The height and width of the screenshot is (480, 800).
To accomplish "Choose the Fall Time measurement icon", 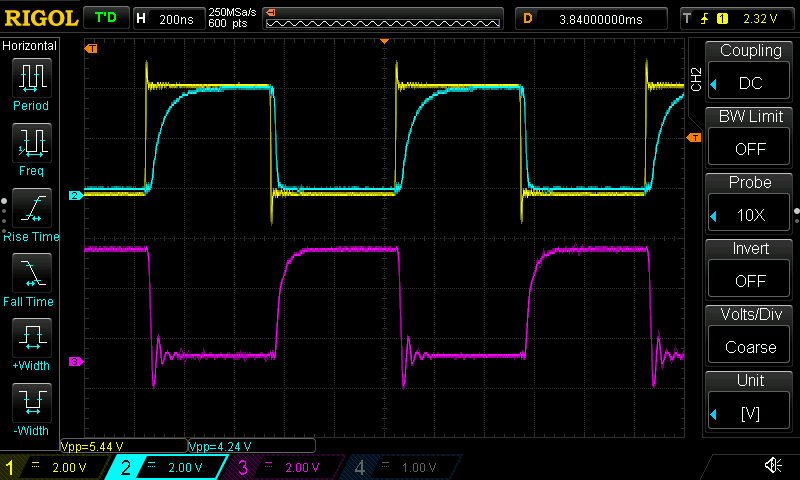I will click(31, 274).
